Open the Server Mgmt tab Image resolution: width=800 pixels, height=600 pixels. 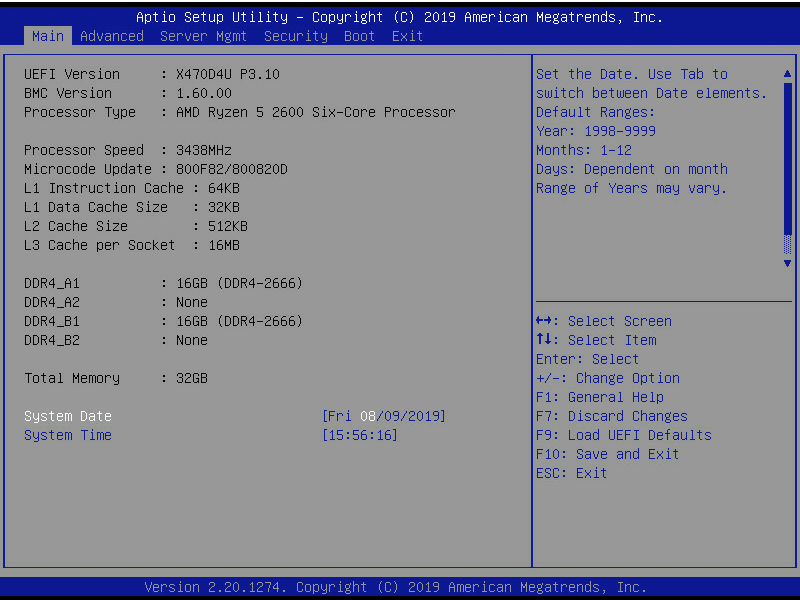[x=203, y=36]
